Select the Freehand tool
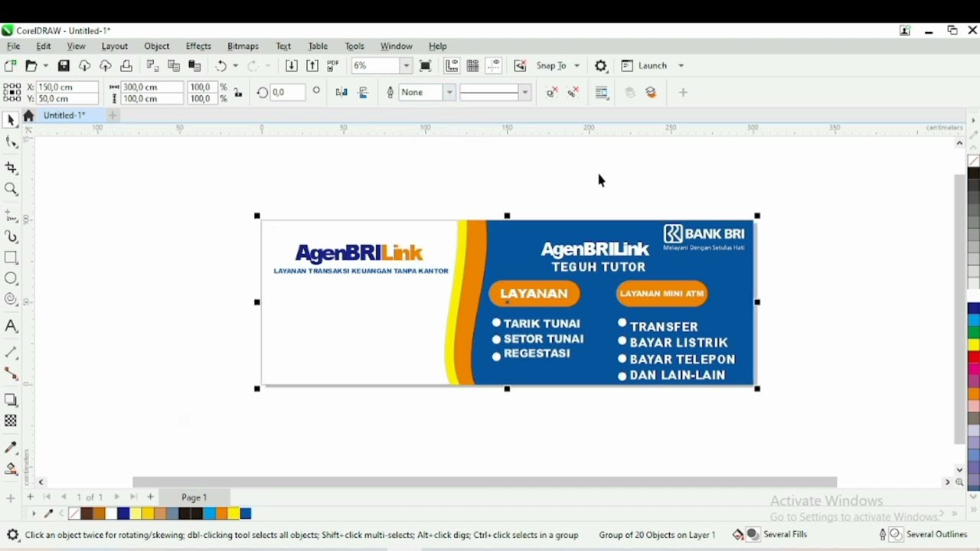The height and width of the screenshot is (551, 980). tap(11, 215)
